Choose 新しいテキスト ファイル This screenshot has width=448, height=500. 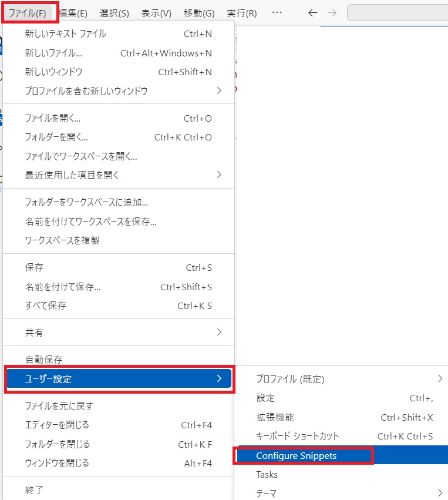point(119,34)
